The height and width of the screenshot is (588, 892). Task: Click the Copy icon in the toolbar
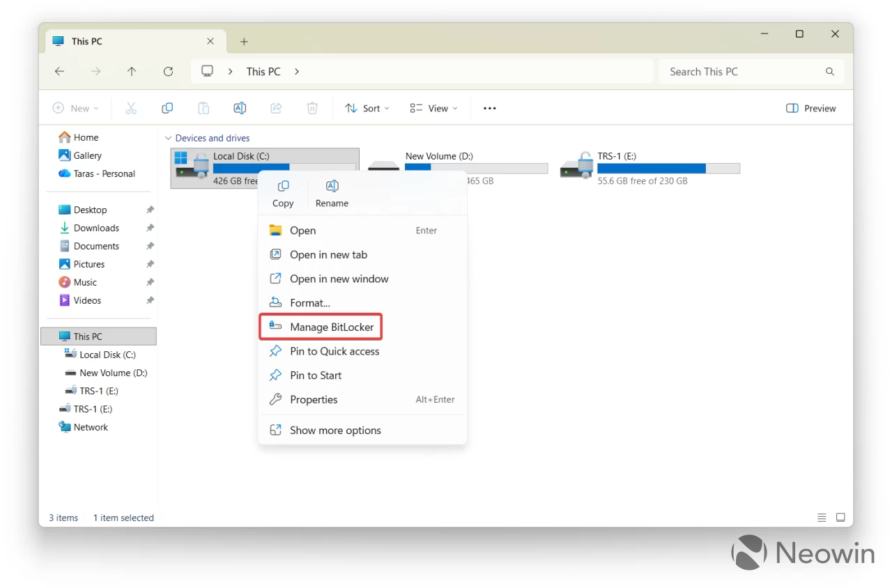tap(167, 108)
